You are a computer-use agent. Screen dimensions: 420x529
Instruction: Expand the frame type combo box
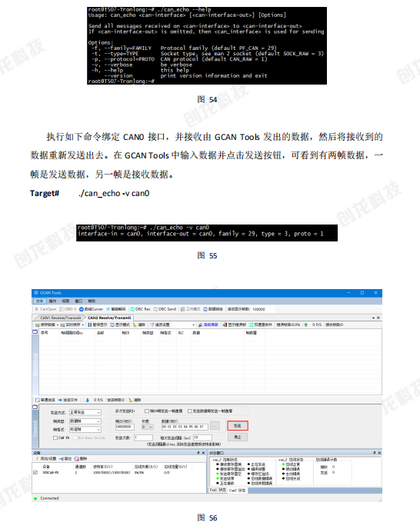click(85, 421)
